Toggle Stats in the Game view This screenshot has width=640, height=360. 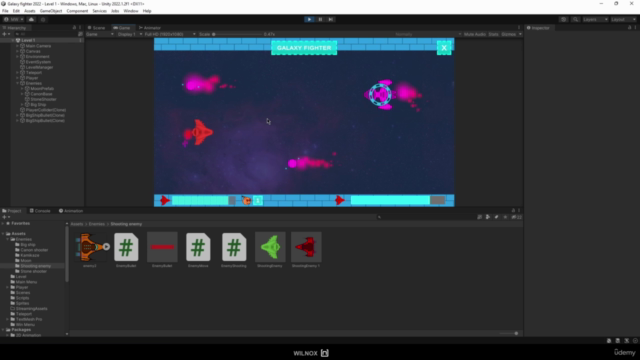click(x=493, y=34)
